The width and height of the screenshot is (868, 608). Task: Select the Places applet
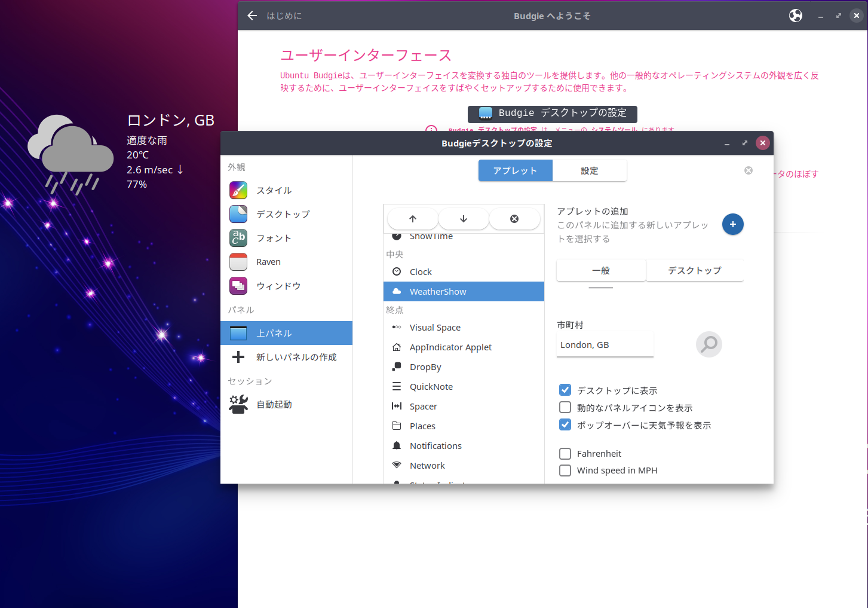[x=464, y=426]
